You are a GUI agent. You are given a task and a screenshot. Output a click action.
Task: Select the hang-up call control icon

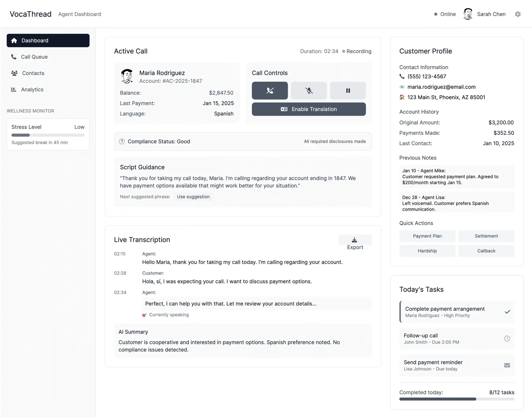click(270, 91)
